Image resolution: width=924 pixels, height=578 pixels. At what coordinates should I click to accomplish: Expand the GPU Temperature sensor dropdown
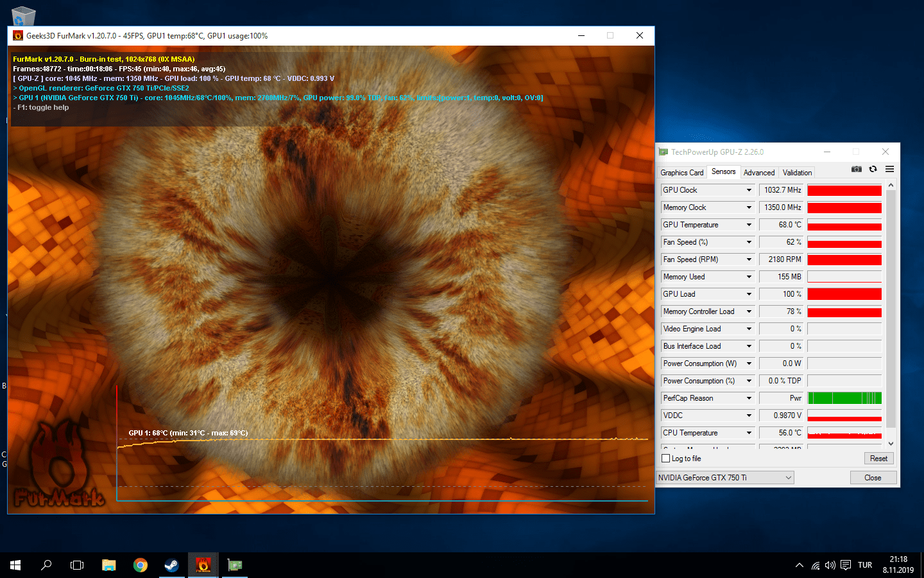(748, 225)
